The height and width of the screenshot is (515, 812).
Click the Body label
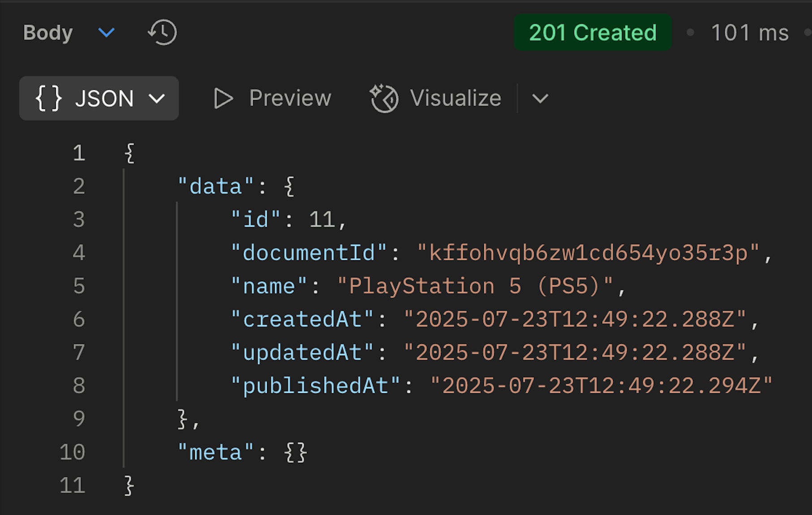coord(48,33)
